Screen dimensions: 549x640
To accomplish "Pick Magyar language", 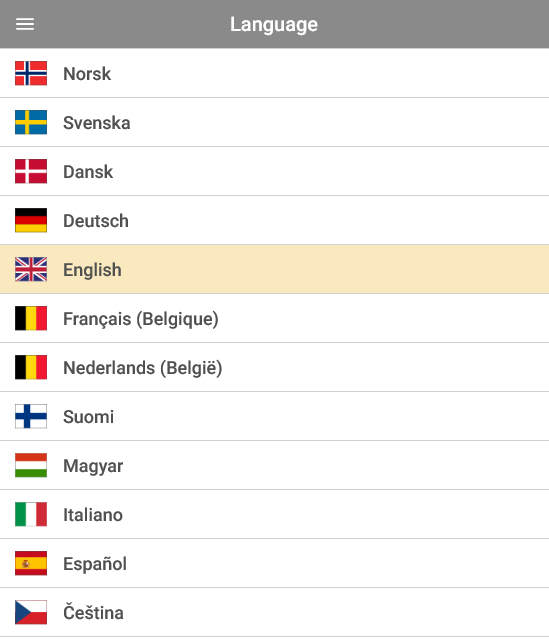I will pos(274,465).
